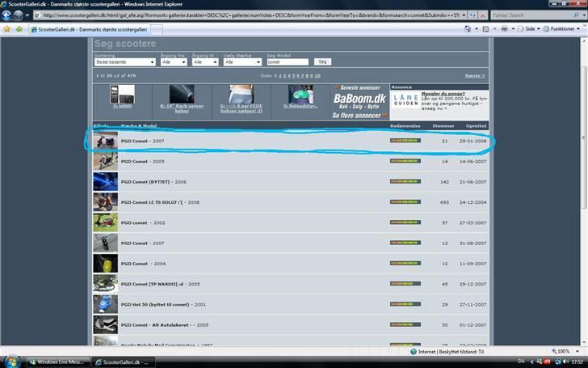This screenshot has height=368, width=588.
Task: Click the Feeds icon in command bar
Action: tap(485, 29)
